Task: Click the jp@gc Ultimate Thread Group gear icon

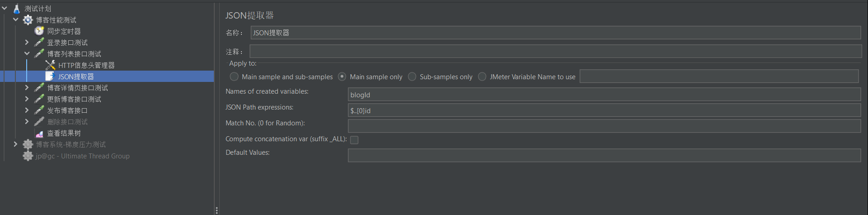Action: tap(28, 156)
